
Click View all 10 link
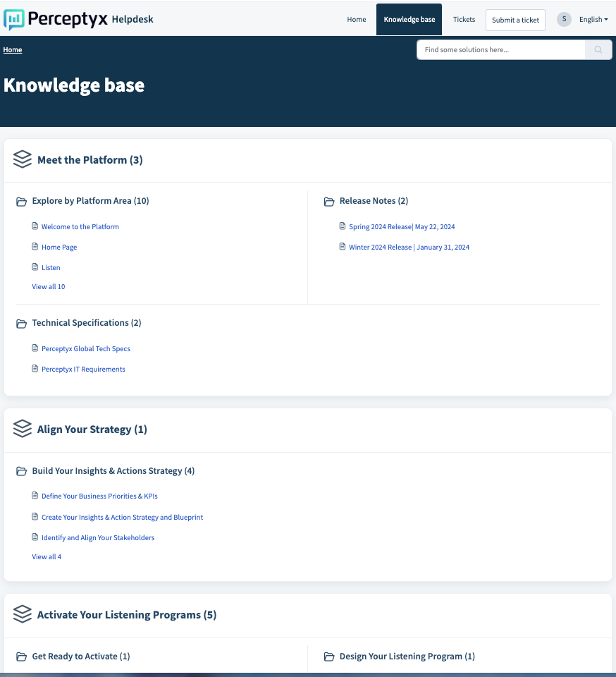click(49, 287)
